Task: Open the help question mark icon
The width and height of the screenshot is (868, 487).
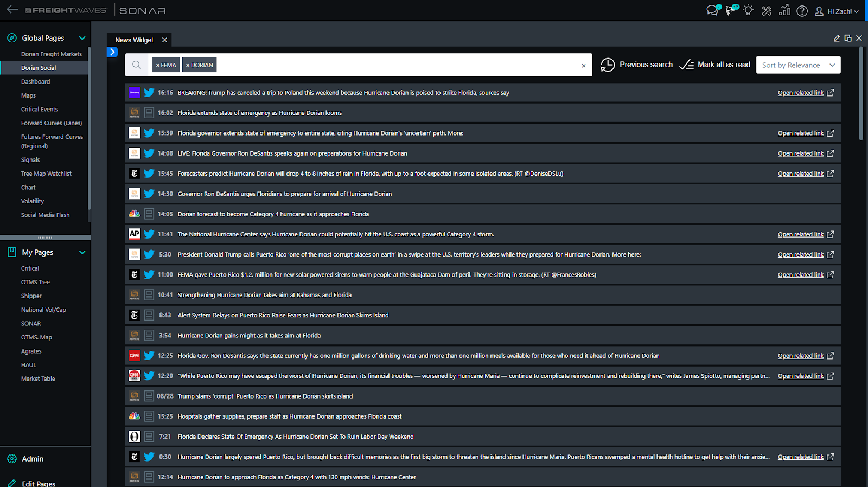Action: point(802,11)
